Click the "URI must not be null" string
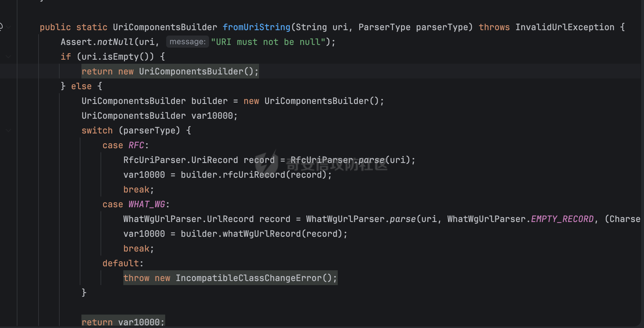 pos(268,42)
